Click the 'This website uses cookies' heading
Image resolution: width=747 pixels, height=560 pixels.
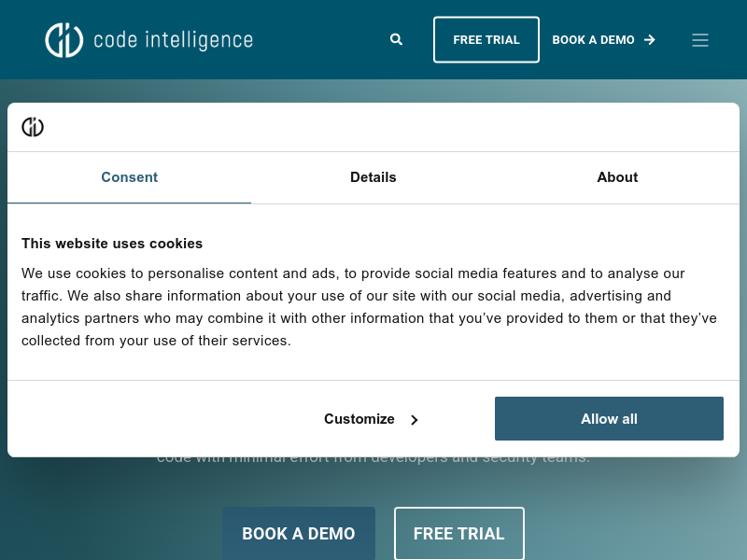click(112, 244)
